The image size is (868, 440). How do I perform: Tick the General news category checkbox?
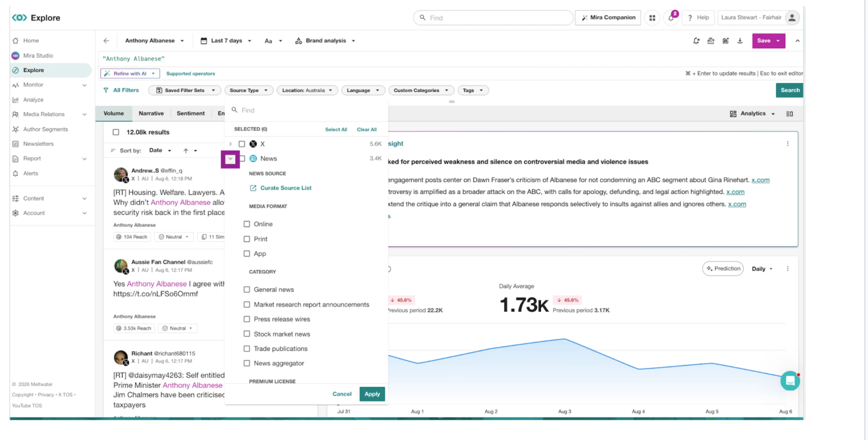tap(247, 290)
